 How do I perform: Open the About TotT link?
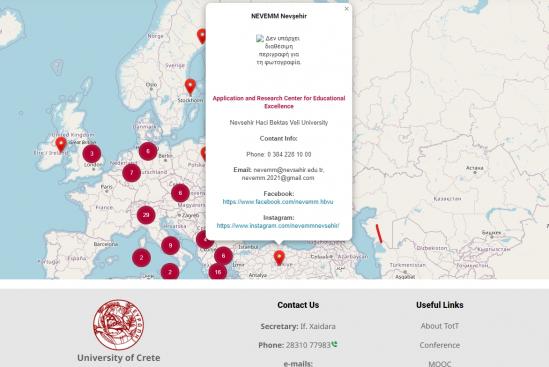(x=439, y=326)
